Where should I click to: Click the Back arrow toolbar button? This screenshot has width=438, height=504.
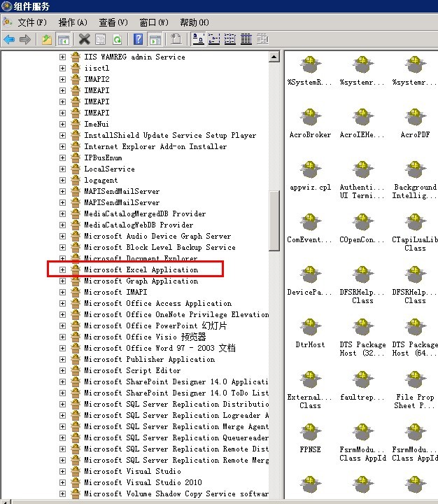click(x=9, y=40)
